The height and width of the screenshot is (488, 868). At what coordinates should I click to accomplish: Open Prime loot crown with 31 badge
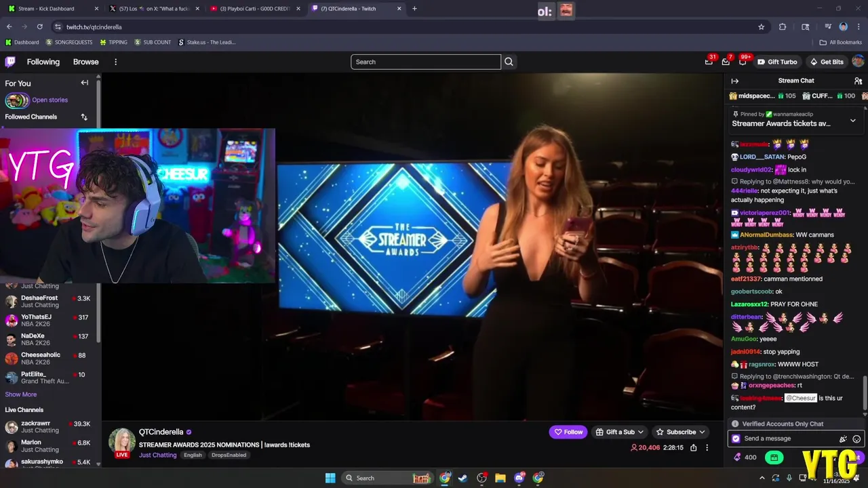pos(709,62)
